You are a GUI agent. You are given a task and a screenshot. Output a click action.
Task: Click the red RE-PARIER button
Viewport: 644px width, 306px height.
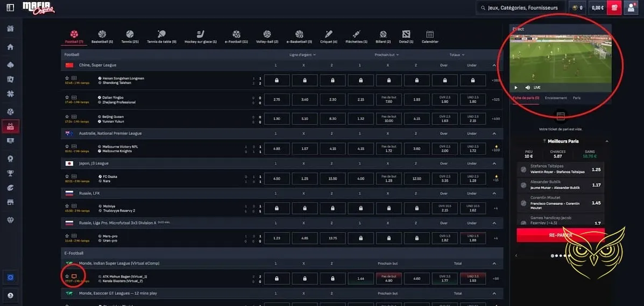click(x=560, y=235)
